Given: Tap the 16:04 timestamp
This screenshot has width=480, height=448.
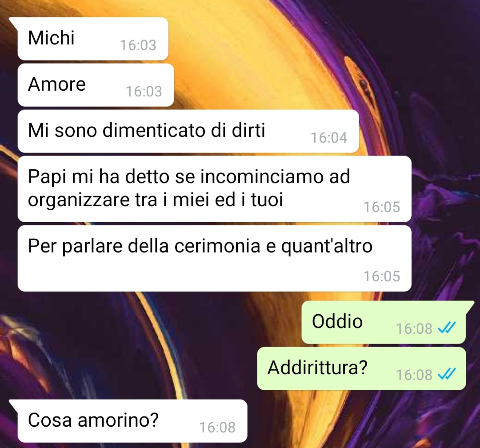Looking at the screenshot, I should tap(329, 138).
